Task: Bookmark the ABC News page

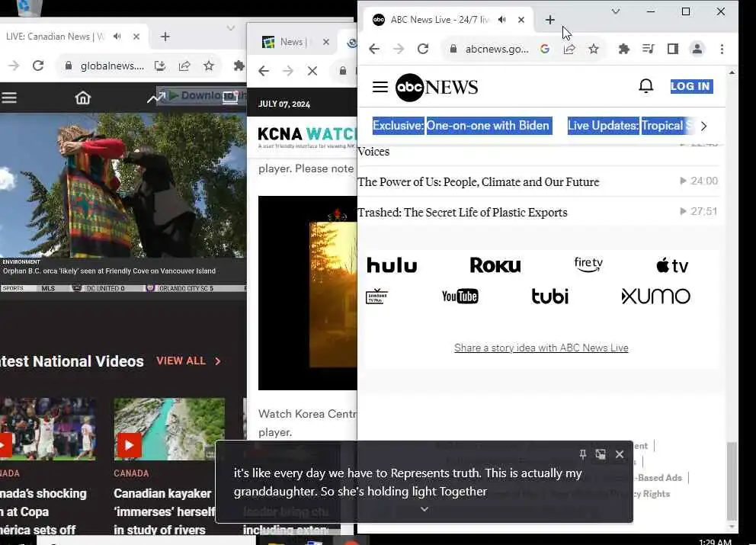Action: pos(594,49)
